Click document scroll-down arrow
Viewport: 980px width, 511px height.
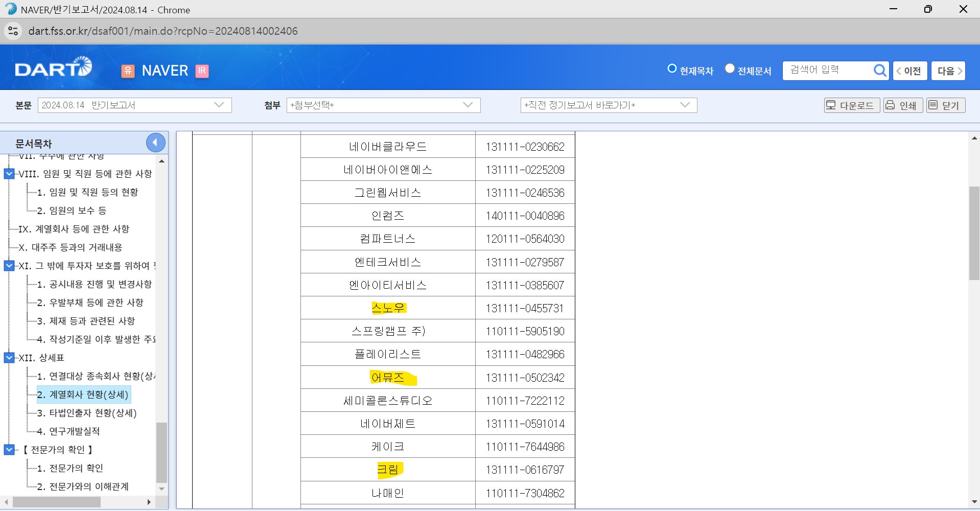[974, 502]
